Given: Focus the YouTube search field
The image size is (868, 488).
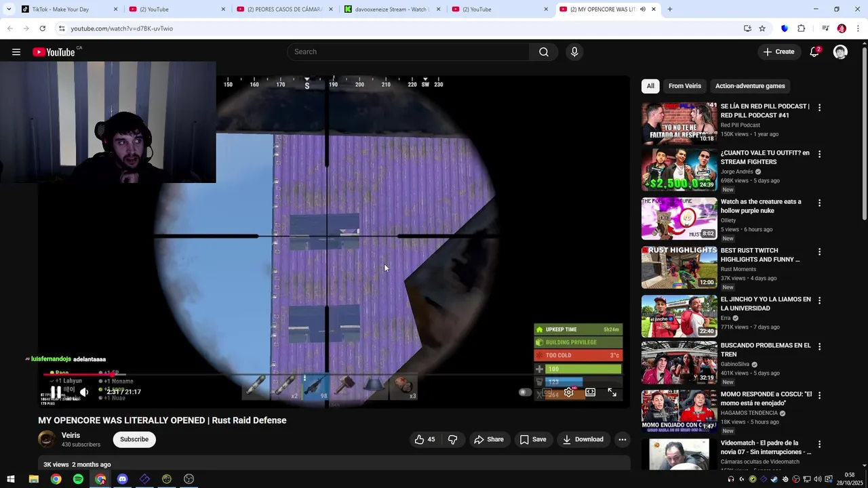Looking at the screenshot, I should [408, 52].
